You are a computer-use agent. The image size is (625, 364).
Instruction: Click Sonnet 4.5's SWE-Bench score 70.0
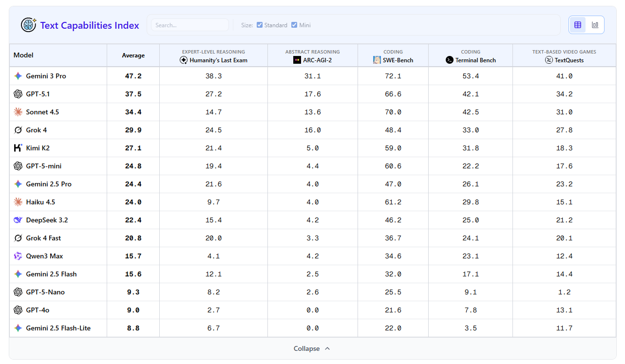point(393,112)
